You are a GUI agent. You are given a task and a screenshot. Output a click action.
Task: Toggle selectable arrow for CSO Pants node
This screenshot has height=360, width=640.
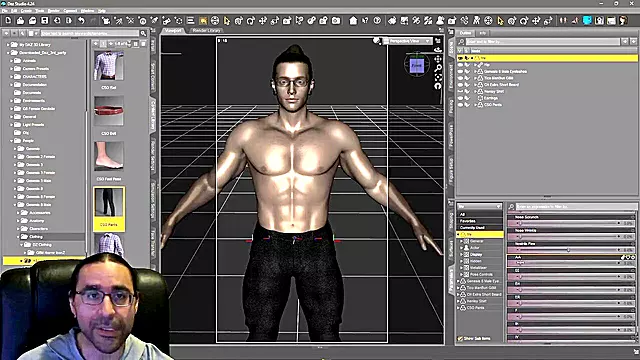tap(467, 105)
